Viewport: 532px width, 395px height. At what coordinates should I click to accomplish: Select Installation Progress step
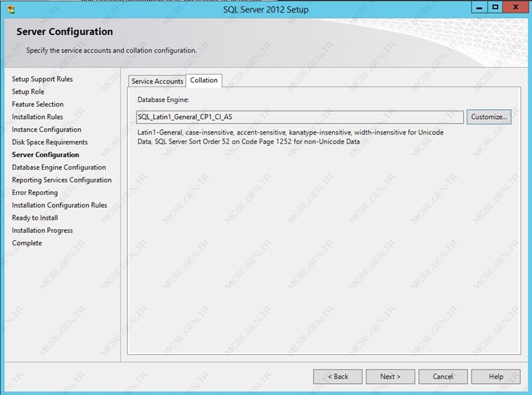click(42, 230)
